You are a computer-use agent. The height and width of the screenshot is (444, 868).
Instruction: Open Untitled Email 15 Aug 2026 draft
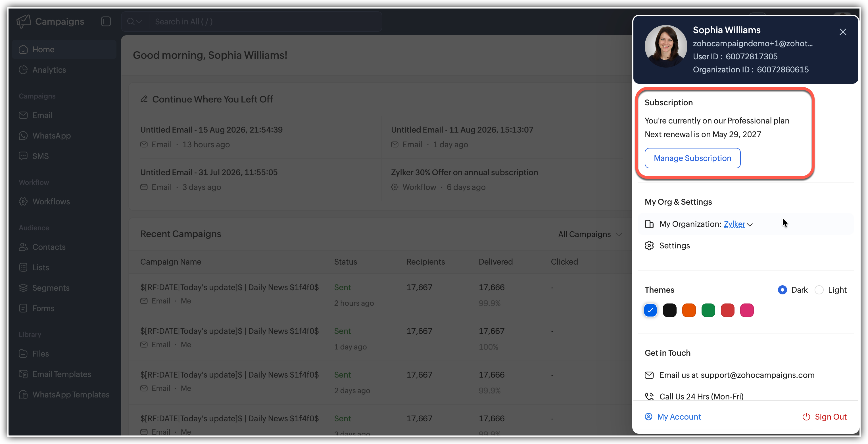pos(211,130)
